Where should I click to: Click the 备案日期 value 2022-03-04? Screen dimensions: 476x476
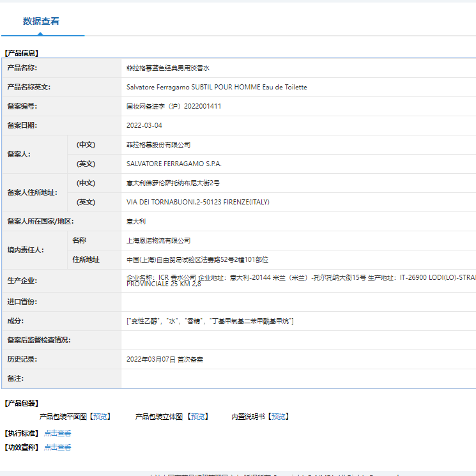pyautogui.click(x=144, y=125)
